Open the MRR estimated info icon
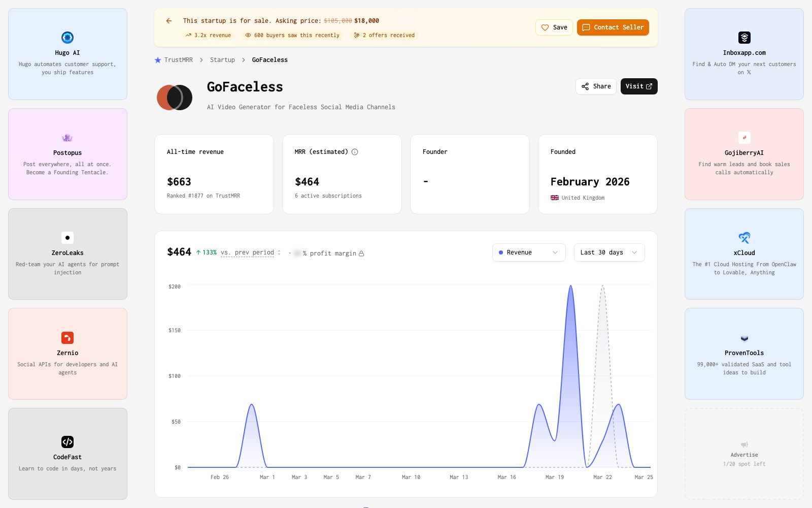812x508 pixels. (355, 151)
